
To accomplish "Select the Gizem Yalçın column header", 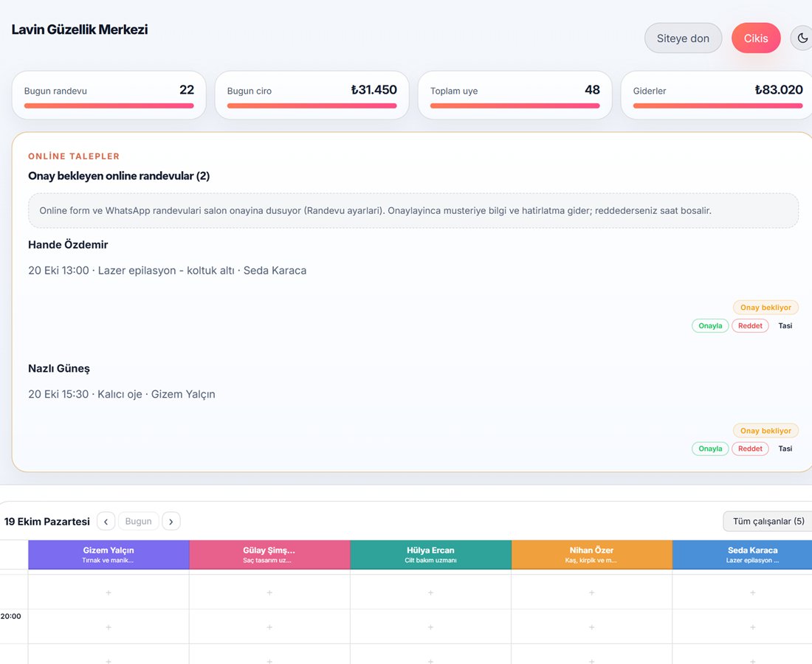I will tap(109, 554).
